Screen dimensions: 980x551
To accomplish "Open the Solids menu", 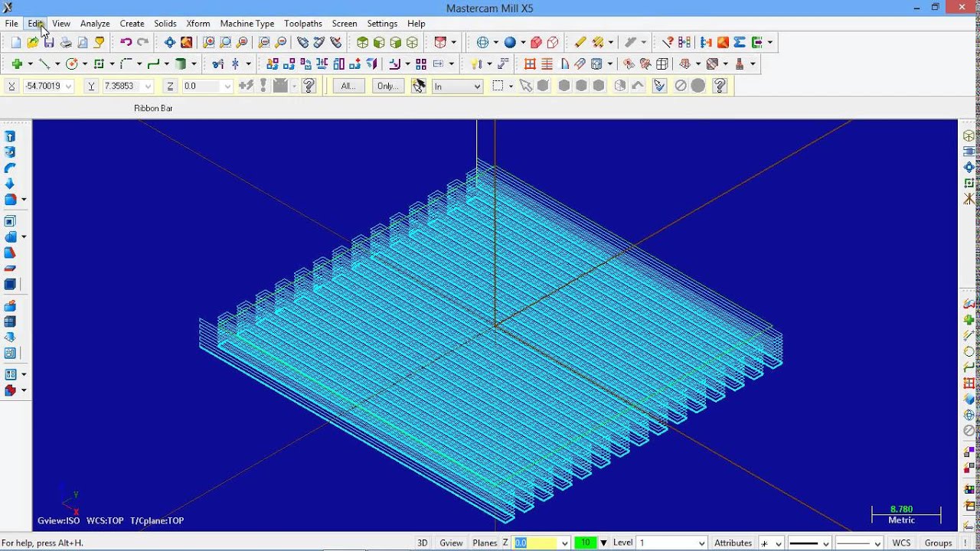I will [165, 24].
